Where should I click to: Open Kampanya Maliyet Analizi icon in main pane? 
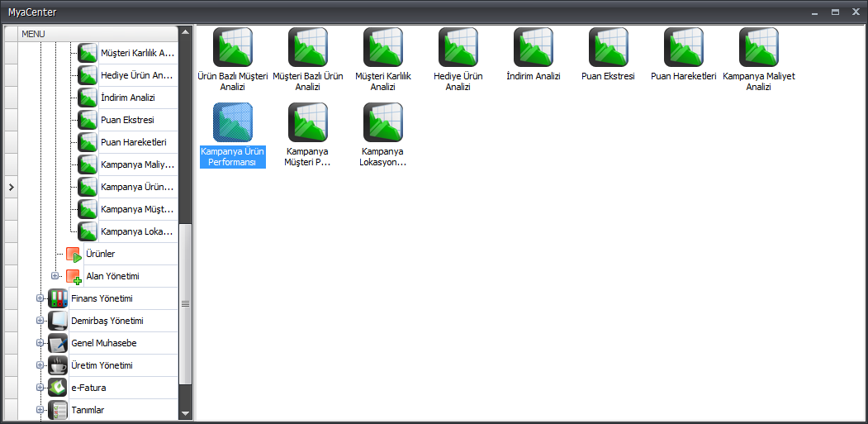coord(759,47)
